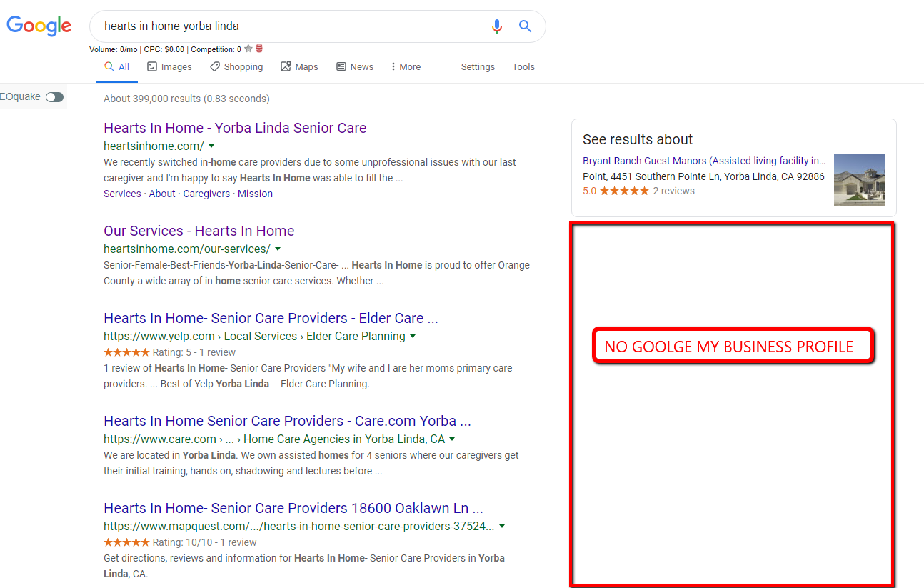Click the star icon beside Competition
This screenshot has width=924, height=588.
[x=248, y=49]
